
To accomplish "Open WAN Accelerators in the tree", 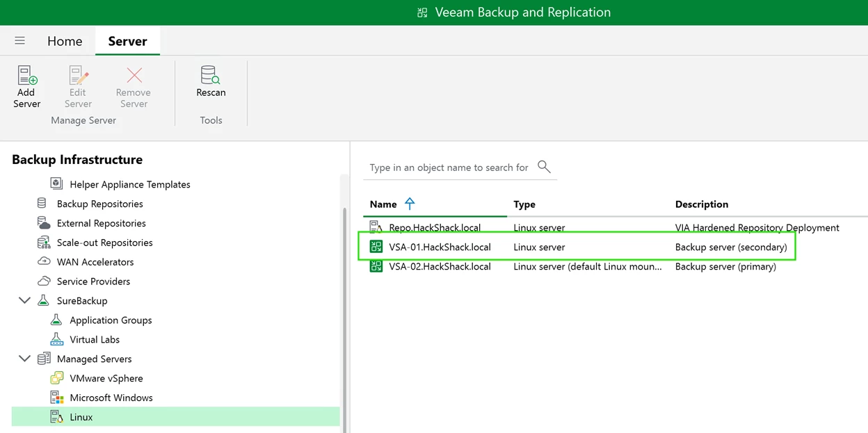I will pos(95,262).
